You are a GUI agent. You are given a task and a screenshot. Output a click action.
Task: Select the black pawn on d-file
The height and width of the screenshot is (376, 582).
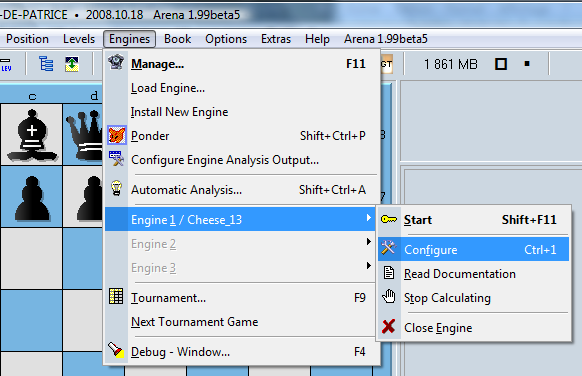tap(89, 199)
